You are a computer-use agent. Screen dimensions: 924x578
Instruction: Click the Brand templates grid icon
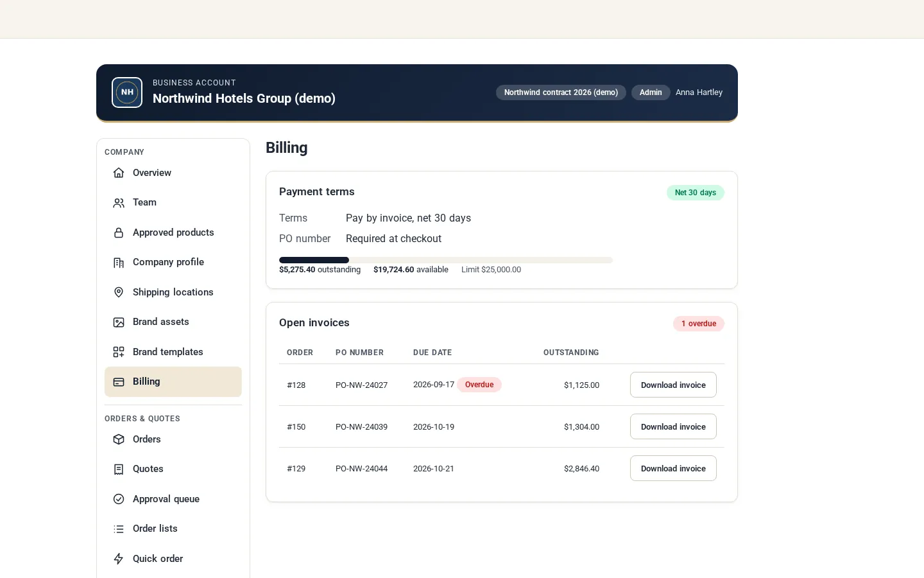[119, 352]
